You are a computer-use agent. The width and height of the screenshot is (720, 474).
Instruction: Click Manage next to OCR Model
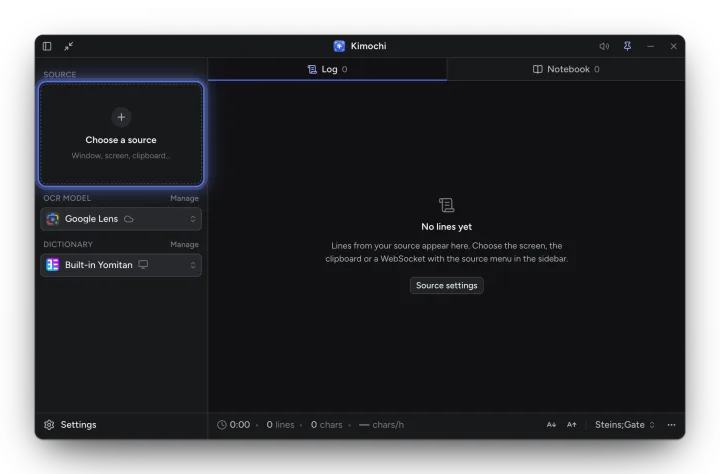[185, 198]
